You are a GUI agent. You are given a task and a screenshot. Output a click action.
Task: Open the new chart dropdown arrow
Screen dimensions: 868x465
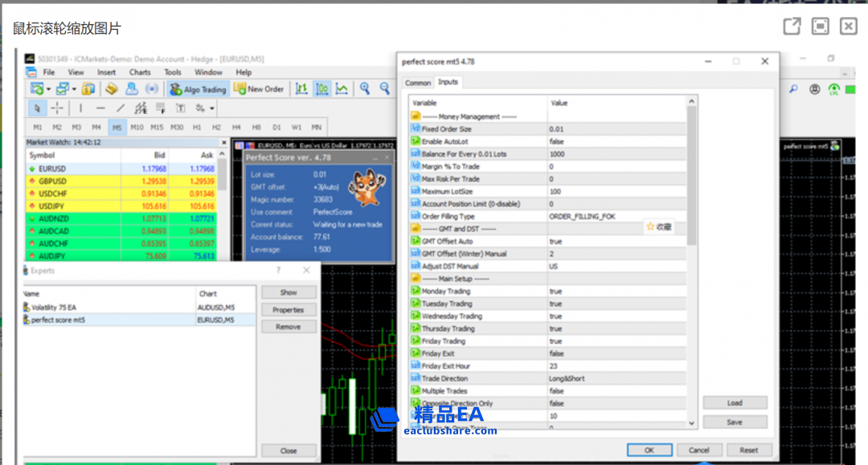(x=48, y=89)
